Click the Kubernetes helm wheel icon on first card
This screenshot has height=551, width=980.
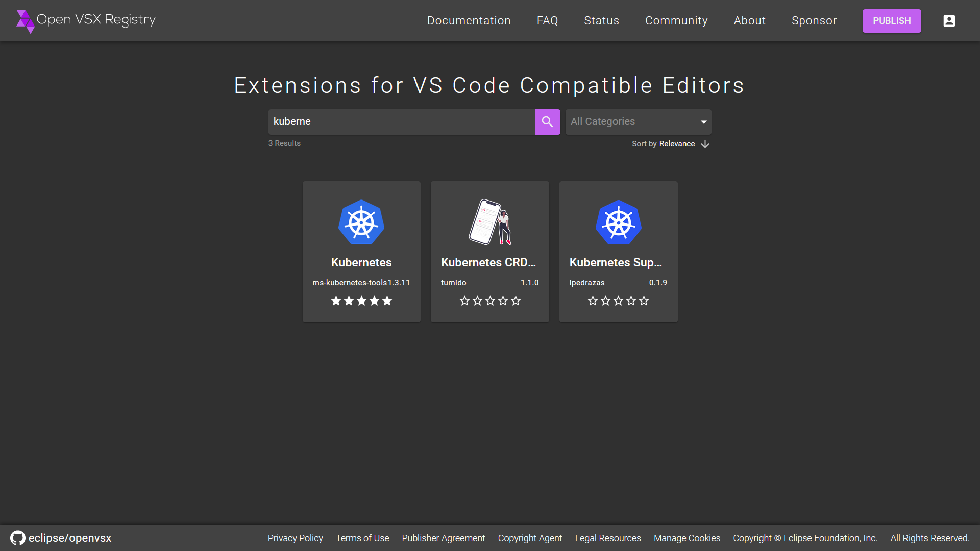pos(361,222)
